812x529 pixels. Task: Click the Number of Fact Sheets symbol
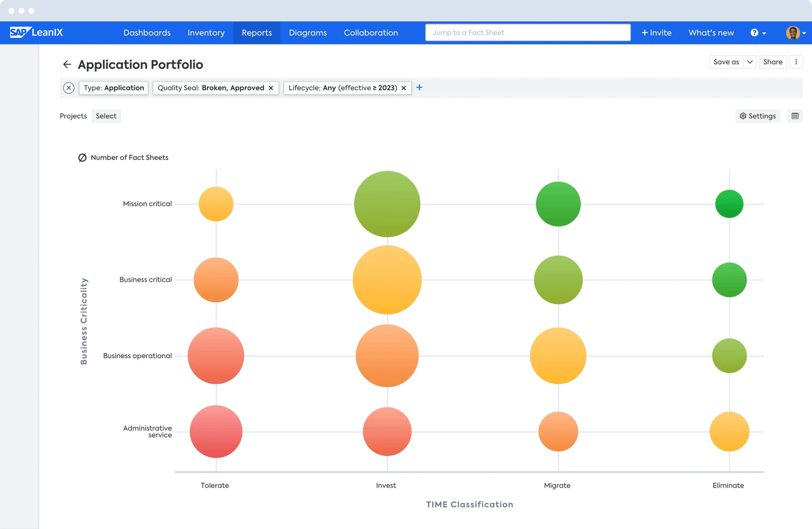[82, 157]
